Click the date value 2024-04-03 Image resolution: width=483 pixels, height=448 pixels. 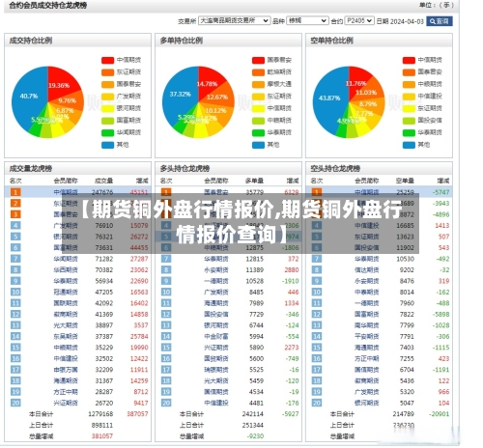click(407, 21)
